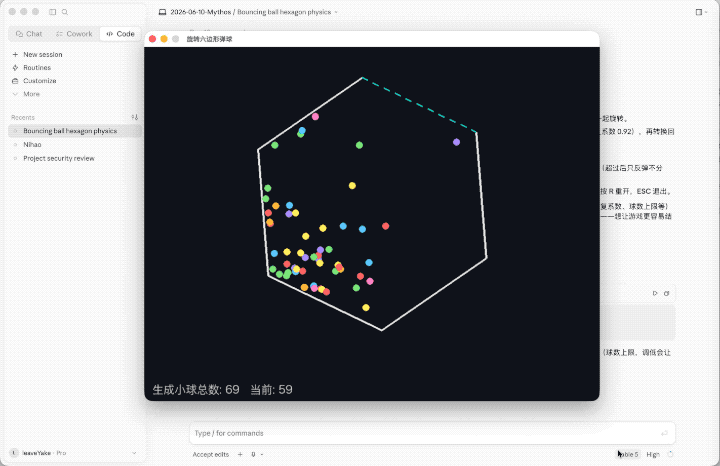The width and height of the screenshot is (720, 466).
Task: Click the Recents sort icon
Action: [135, 117]
